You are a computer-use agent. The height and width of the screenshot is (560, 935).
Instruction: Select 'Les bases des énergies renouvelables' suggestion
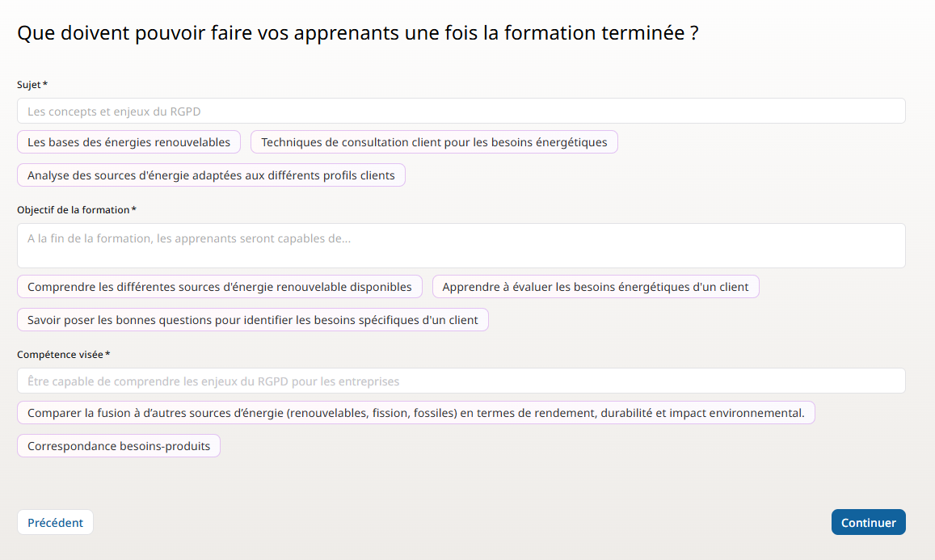128,142
